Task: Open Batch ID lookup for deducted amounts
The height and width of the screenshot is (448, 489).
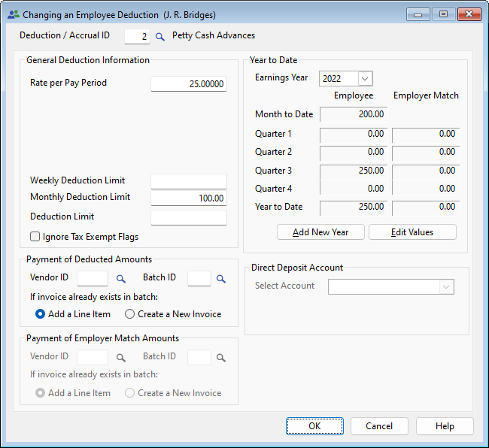Action: 221,279
